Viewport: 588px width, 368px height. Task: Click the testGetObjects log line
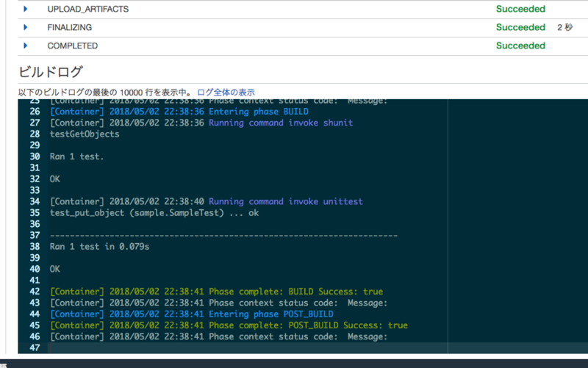click(x=85, y=134)
